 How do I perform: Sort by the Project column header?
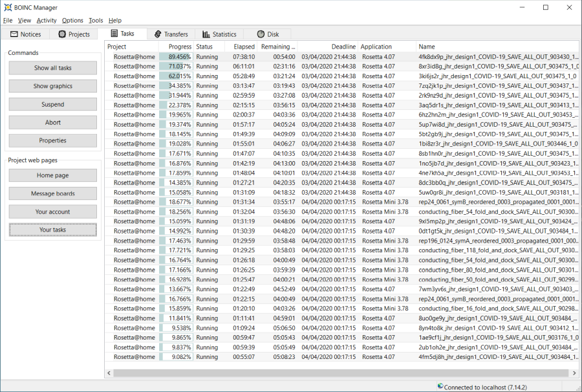click(131, 47)
